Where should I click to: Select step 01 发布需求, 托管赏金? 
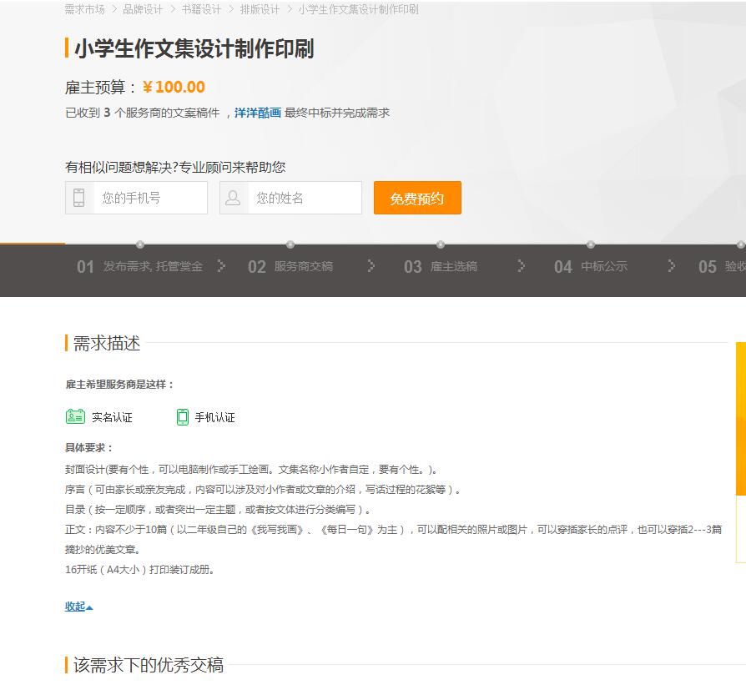140,266
